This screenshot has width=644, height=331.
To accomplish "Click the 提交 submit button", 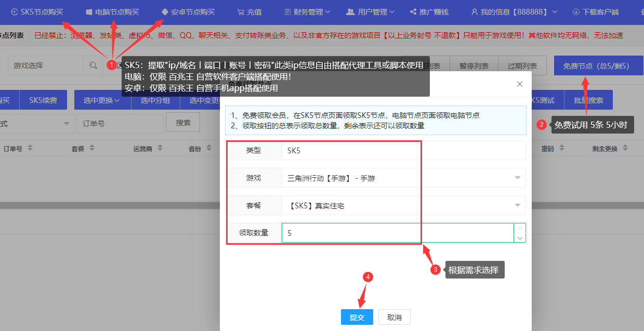I will [x=357, y=316].
